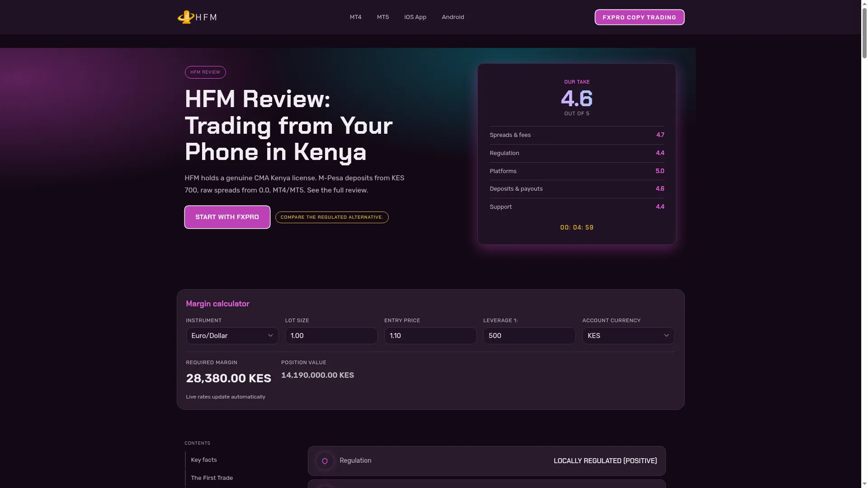Click the Regulation 4.4 row in Our Take

[x=577, y=153]
